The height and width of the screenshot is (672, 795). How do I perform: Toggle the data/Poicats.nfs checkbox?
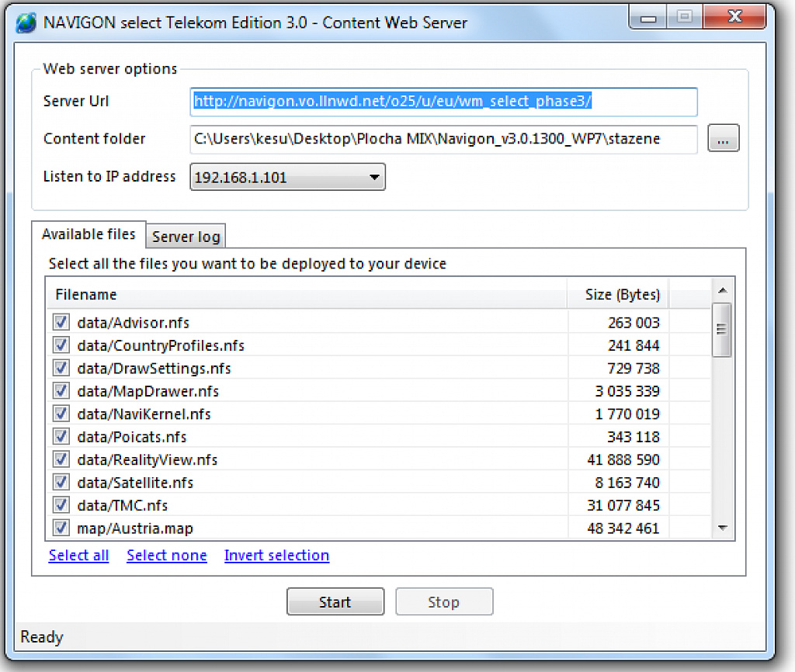pos(61,436)
